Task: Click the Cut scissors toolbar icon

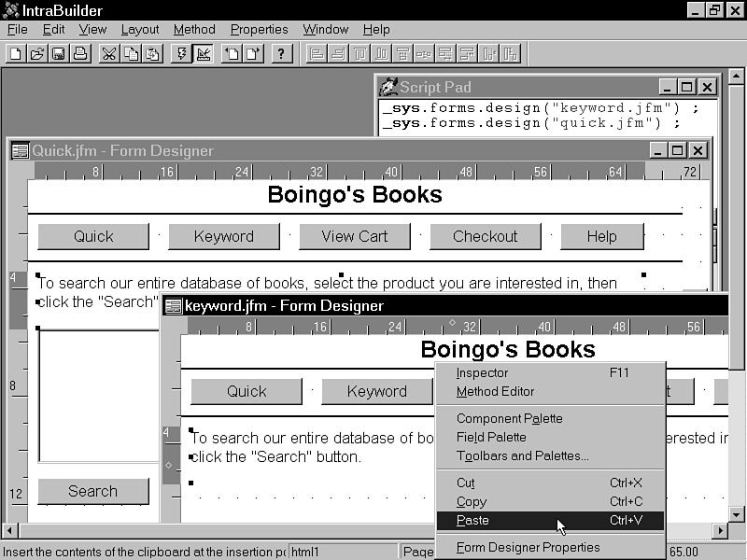Action: pyautogui.click(x=109, y=53)
